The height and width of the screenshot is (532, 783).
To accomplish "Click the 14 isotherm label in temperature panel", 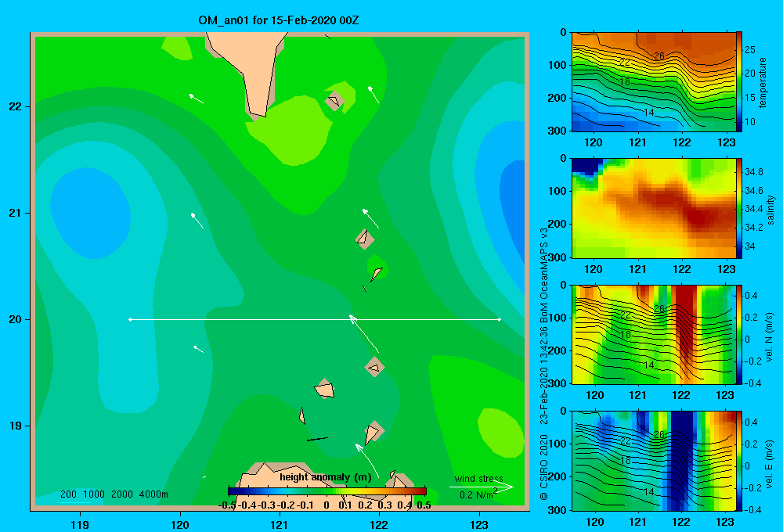I will 648,113.
